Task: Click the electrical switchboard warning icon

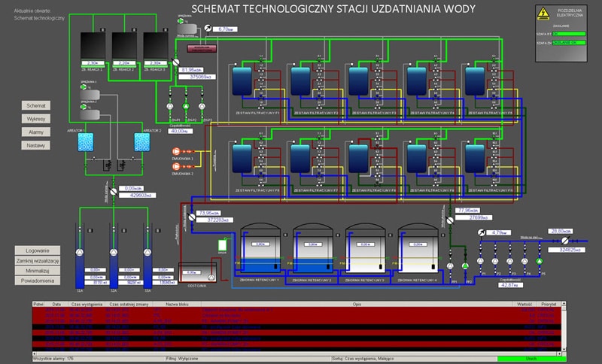Action: coord(543,13)
